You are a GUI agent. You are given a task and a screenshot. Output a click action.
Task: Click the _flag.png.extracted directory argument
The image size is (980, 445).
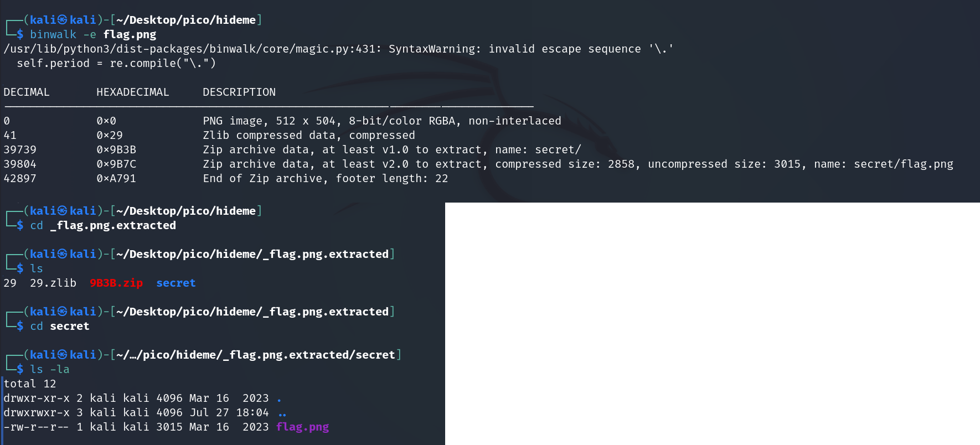(113, 225)
